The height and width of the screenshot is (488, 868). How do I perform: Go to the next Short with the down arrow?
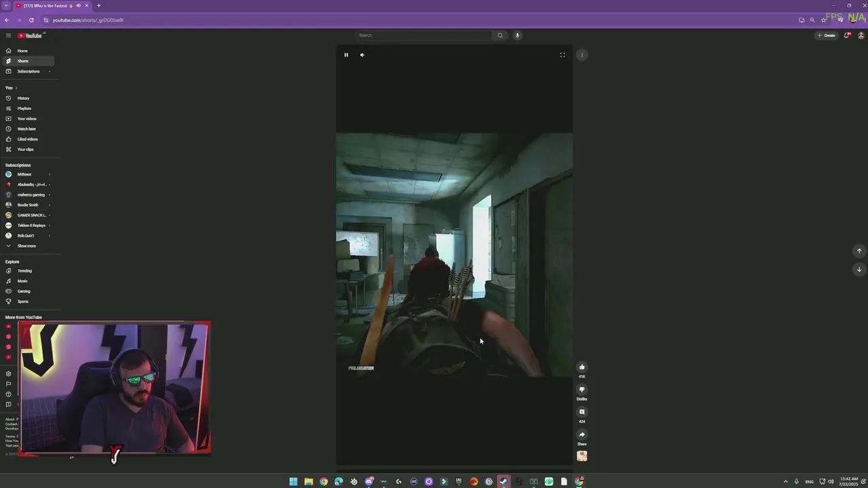[x=859, y=269]
